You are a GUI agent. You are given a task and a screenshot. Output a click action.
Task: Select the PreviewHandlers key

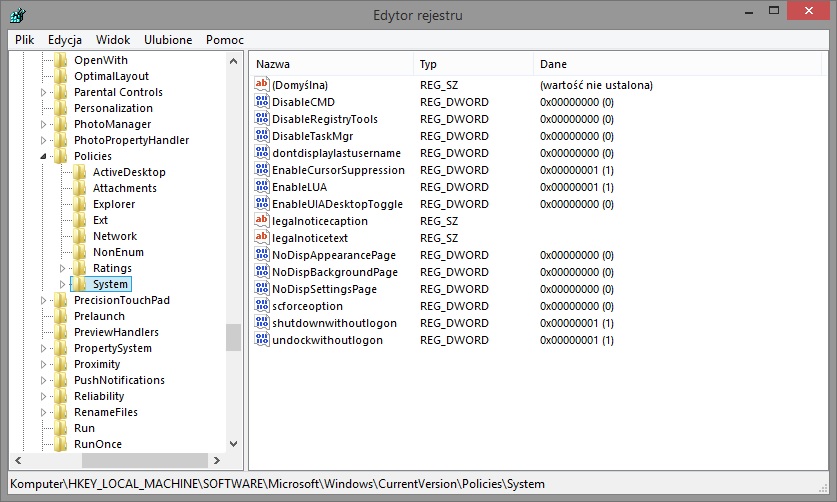[x=116, y=332]
